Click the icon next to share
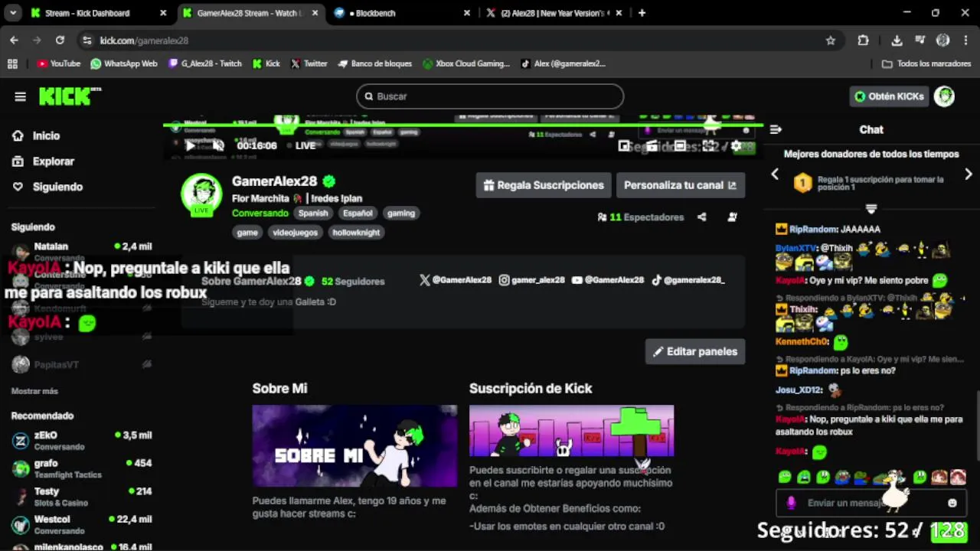This screenshot has height=551, width=980. 732,217
